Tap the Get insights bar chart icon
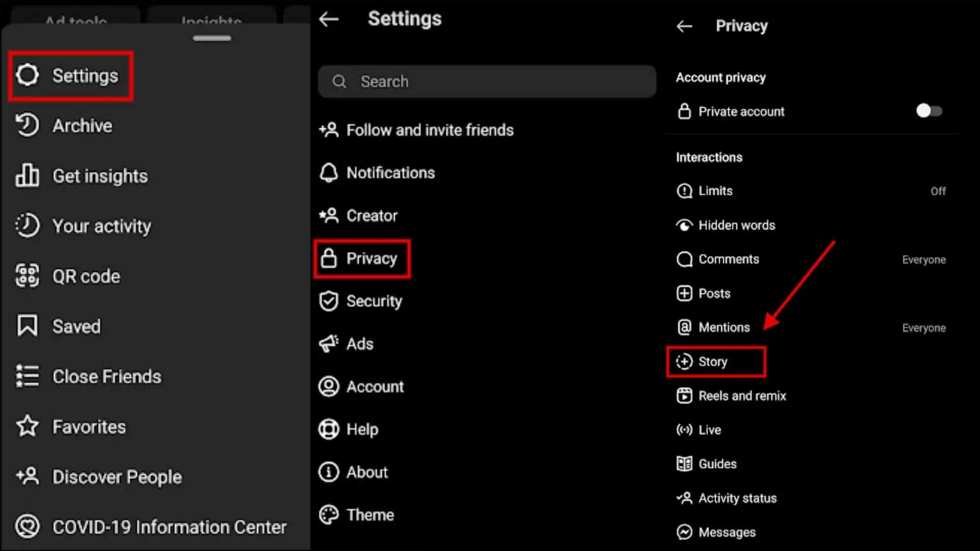Image resolution: width=980 pixels, height=551 pixels. point(28,176)
